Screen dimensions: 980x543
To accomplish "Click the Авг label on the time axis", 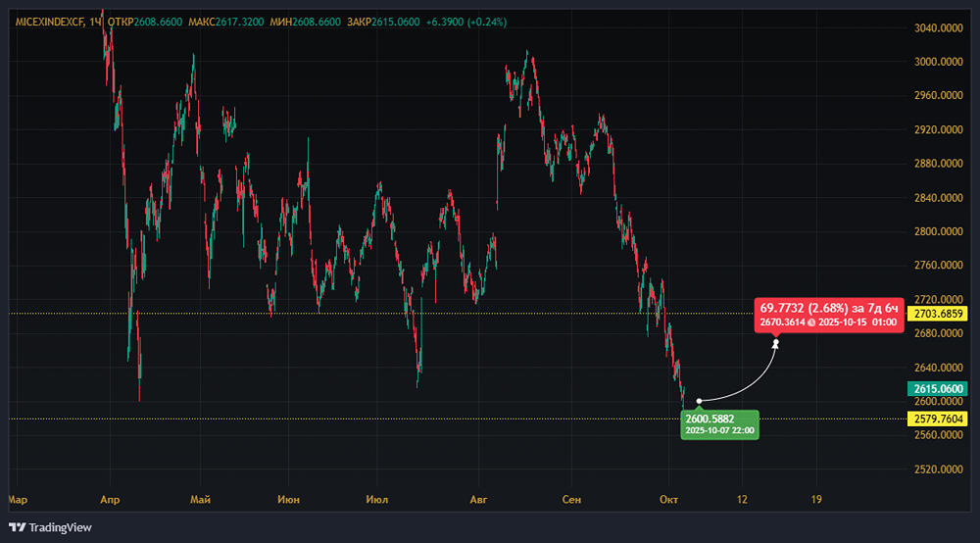I will click(x=477, y=499).
